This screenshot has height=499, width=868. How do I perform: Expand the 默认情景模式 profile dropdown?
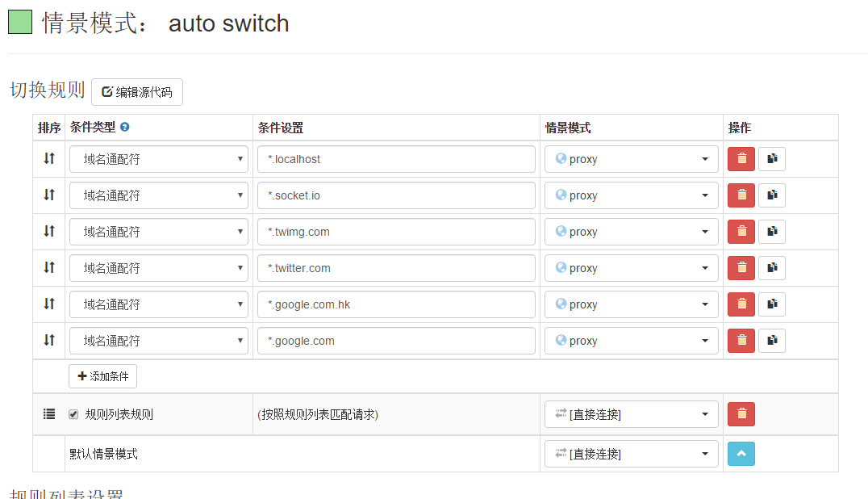(x=632, y=454)
